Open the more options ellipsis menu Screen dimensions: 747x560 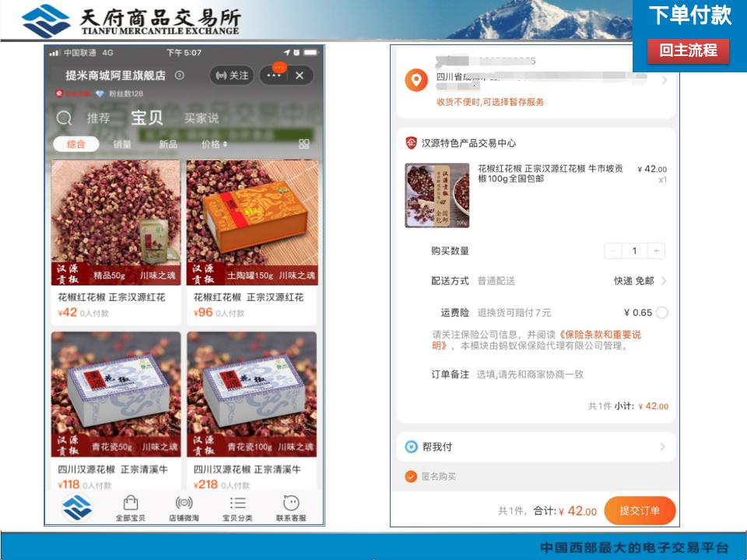coord(274,75)
